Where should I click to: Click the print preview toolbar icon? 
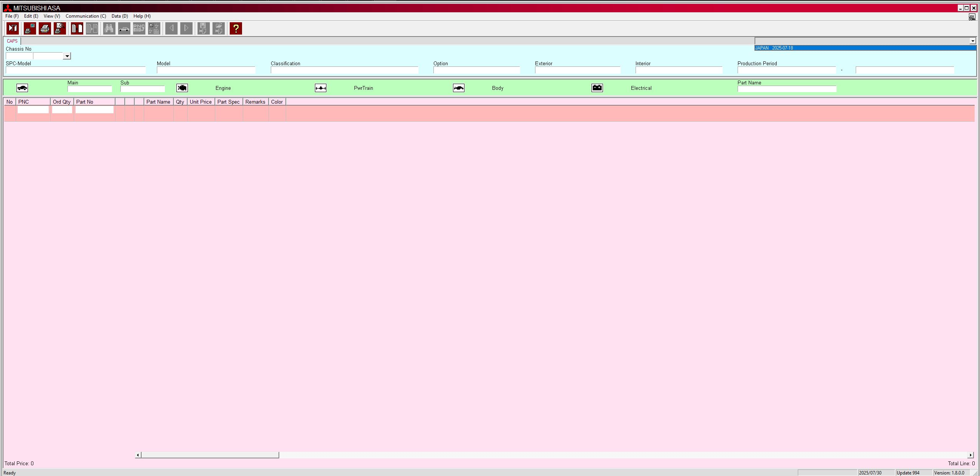[x=59, y=28]
